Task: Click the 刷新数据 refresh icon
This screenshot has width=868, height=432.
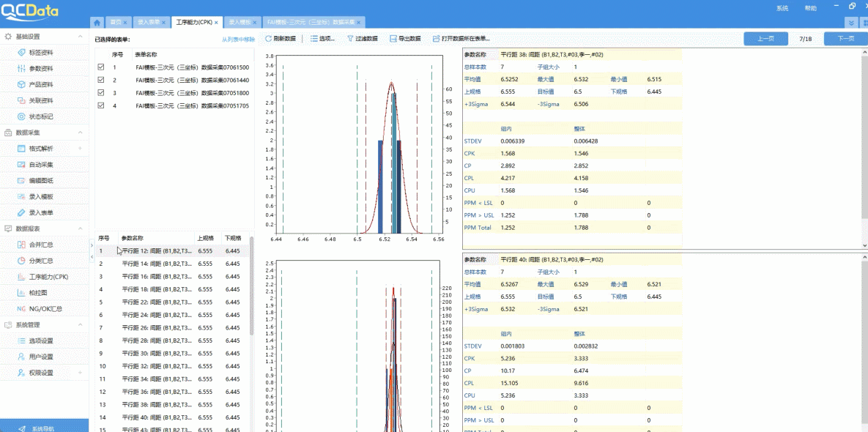Action: point(269,39)
